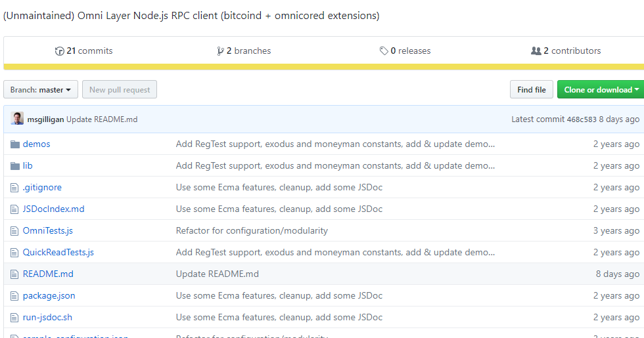The width and height of the screenshot is (644, 338).
Task: Open the run-jsdoc.sh file
Action: [47, 318]
